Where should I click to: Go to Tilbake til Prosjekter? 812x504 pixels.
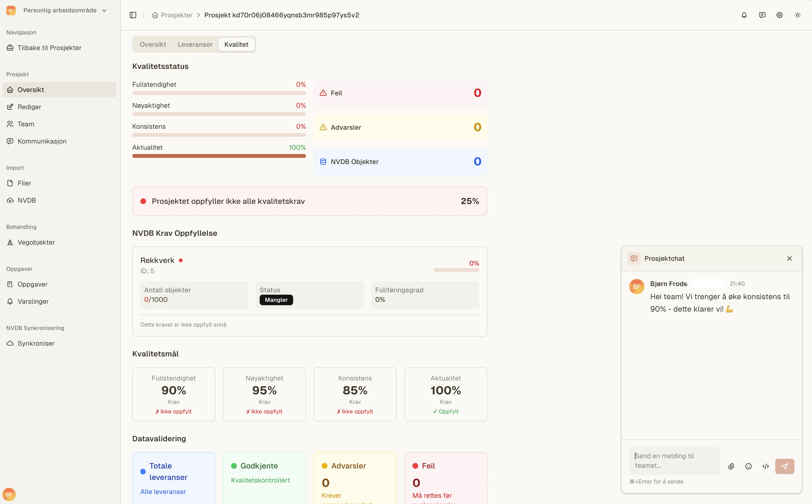tap(49, 48)
